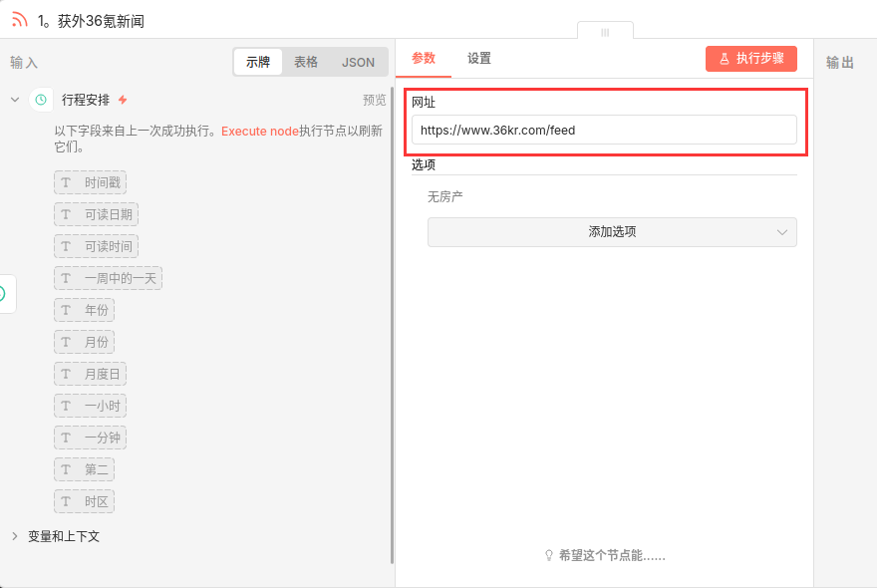Screen dimensions: 877x588
Task: Switch to the 表格 view tab
Action: [305, 61]
